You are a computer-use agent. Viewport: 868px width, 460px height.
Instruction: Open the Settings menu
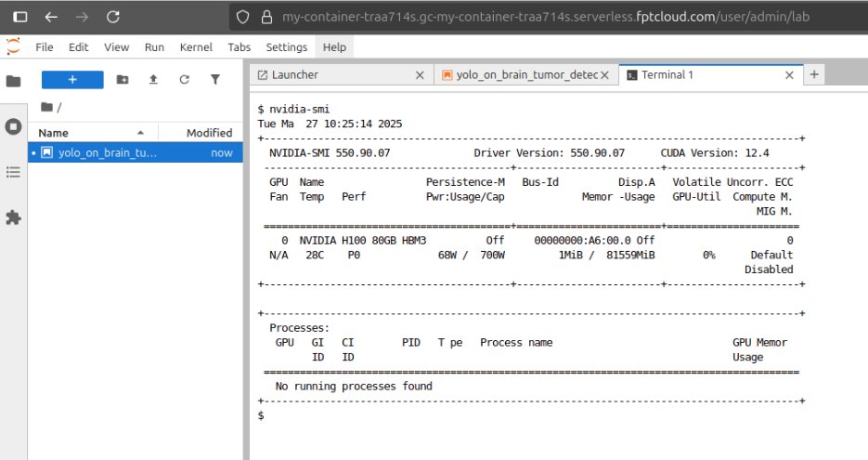[286, 47]
